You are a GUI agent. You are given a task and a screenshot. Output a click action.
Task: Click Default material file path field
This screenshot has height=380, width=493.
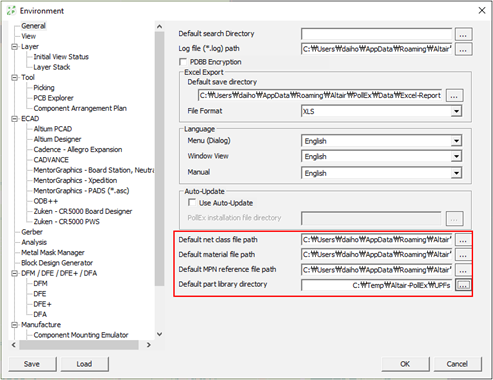click(x=377, y=255)
